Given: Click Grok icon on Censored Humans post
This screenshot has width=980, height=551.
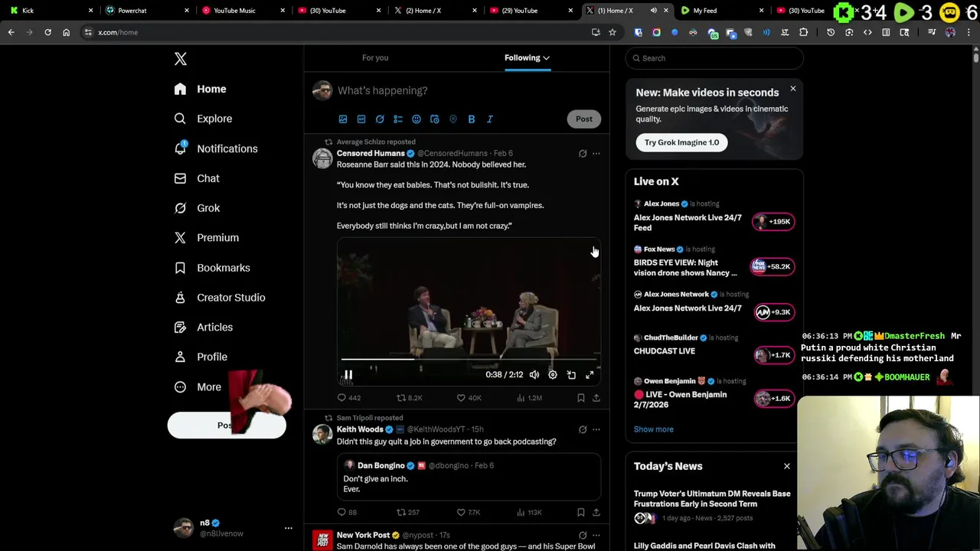Looking at the screenshot, I should 583,154.
